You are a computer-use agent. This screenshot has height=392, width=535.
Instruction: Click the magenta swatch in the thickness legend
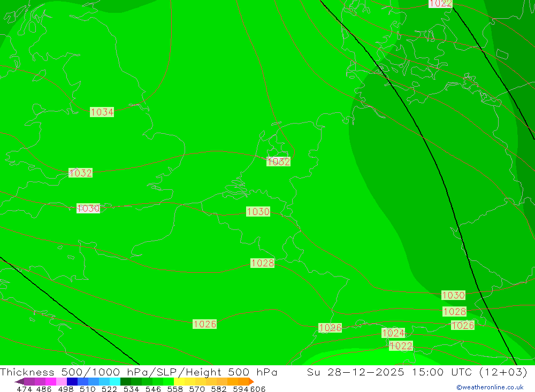point(50,381)
